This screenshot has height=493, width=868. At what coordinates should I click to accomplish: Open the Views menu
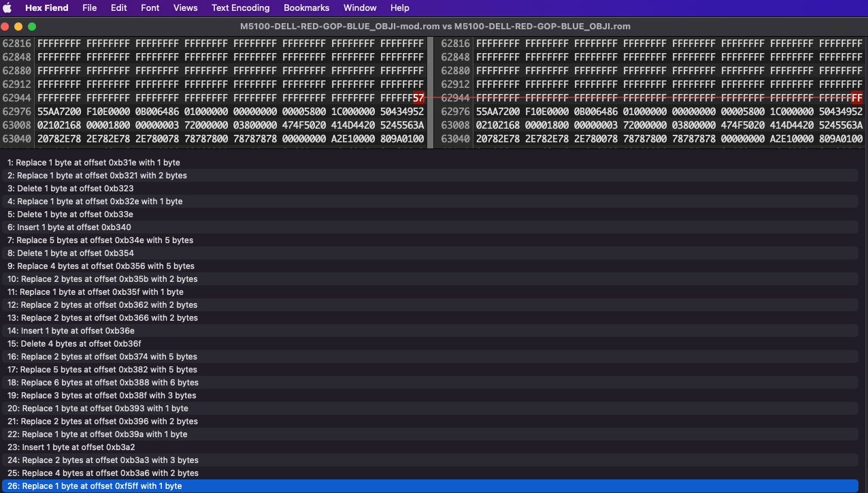click(186, 8)
